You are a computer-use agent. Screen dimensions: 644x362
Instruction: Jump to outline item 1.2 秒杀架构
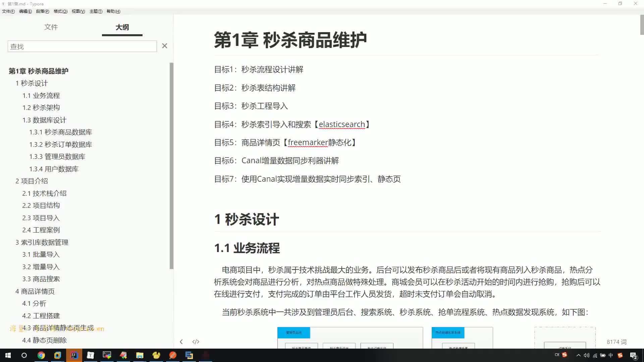click(x=41, y=108)
